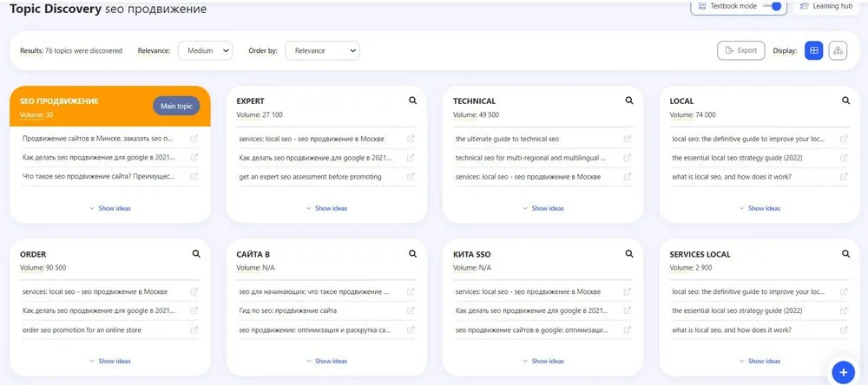The image size is (868, 385).
Task: Expand Show ideas on SERVICES LOCAL card
Action: pos(760,362)
